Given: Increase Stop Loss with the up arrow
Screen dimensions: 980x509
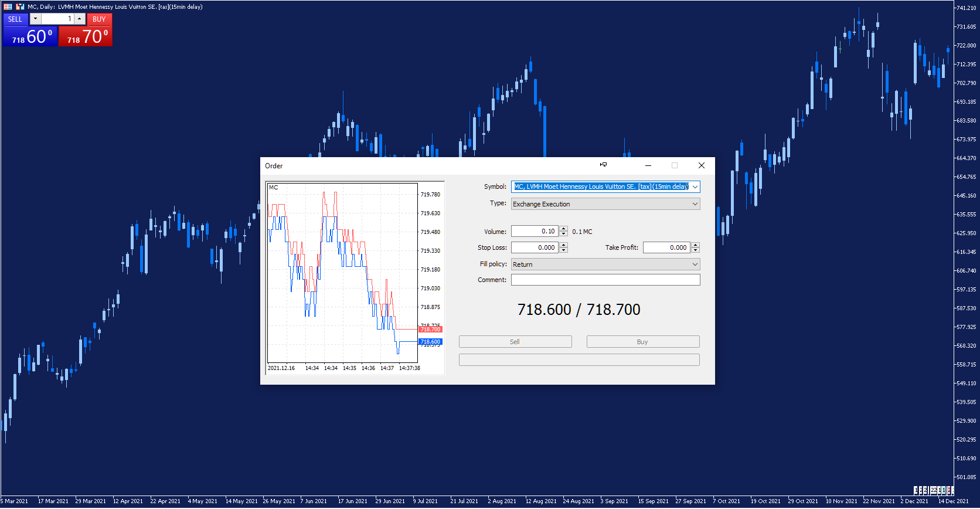Looking at the screenshot, I should (x=563, y=245).
